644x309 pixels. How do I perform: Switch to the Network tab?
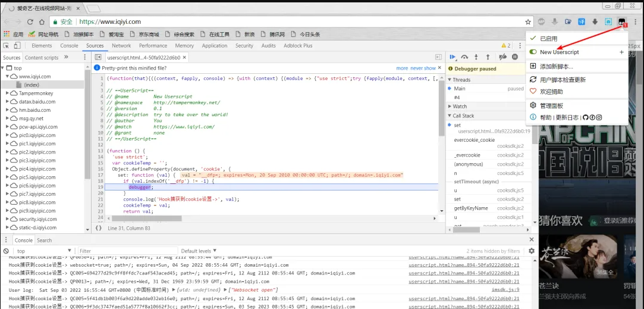point(121,46)
